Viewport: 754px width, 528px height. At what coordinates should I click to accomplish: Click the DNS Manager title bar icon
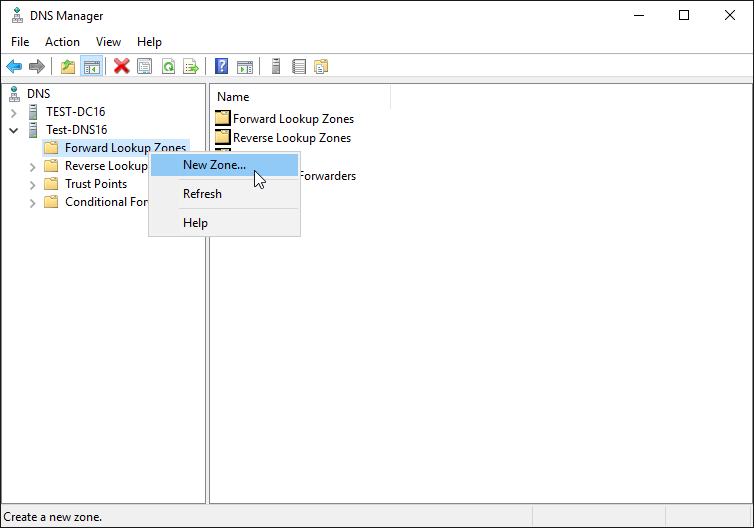point(17,15)
